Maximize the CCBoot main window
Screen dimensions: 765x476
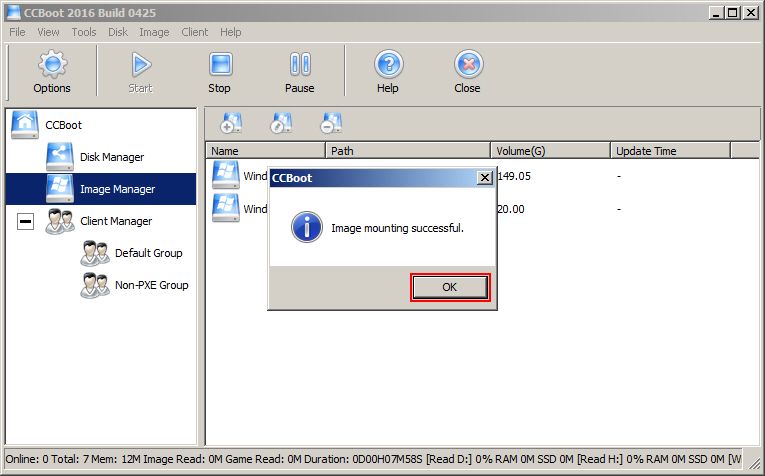[x=733, y=13]
